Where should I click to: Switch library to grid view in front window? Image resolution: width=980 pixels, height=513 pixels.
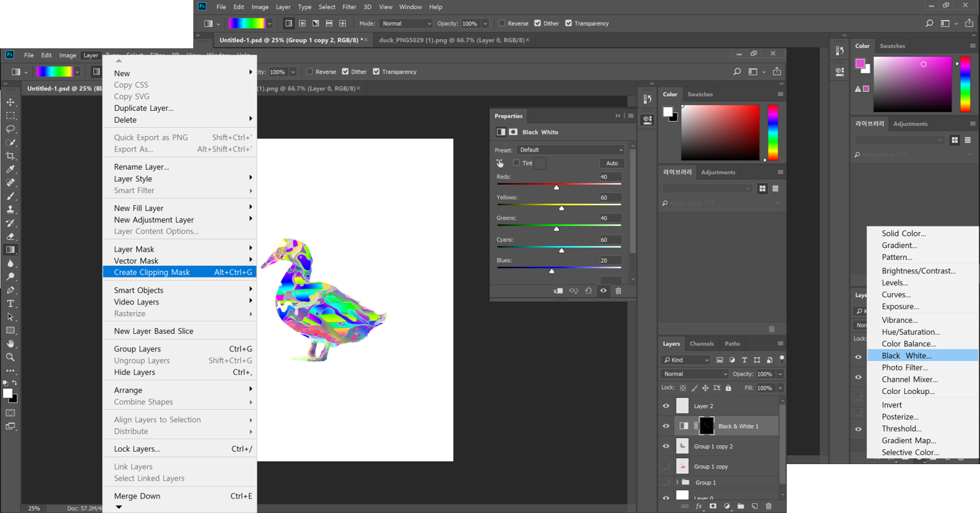(762, 188)
